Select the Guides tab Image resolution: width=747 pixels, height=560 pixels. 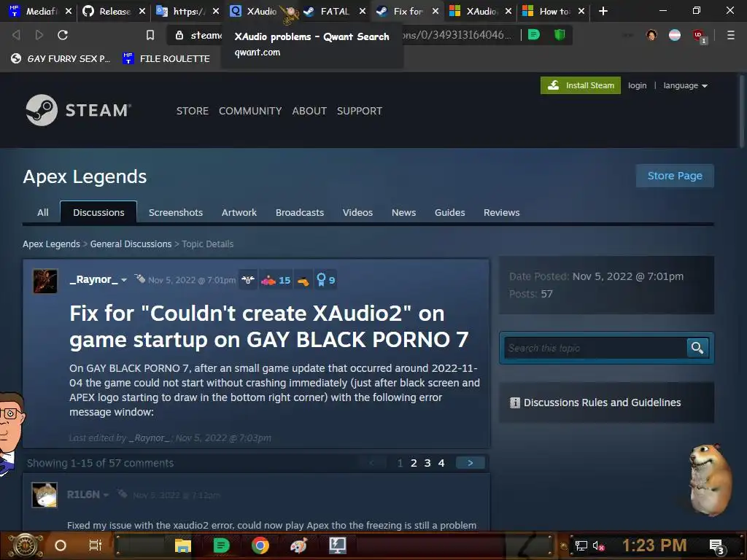449,212
